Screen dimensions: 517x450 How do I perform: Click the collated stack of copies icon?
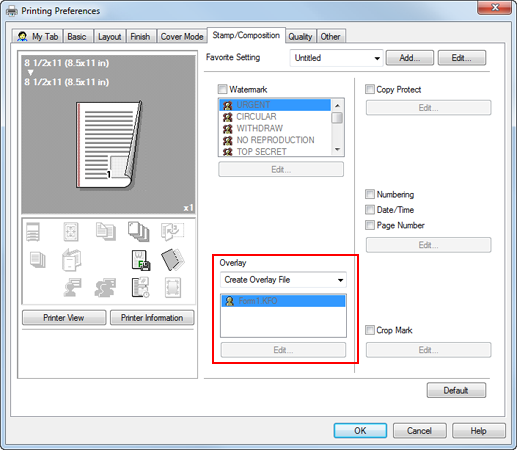point(138,232)
